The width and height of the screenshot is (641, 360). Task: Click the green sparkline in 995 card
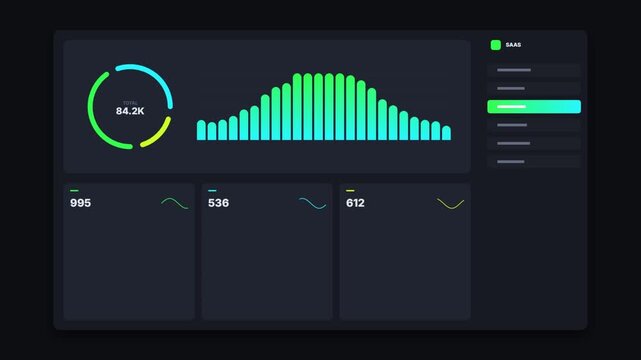[175, 203]
